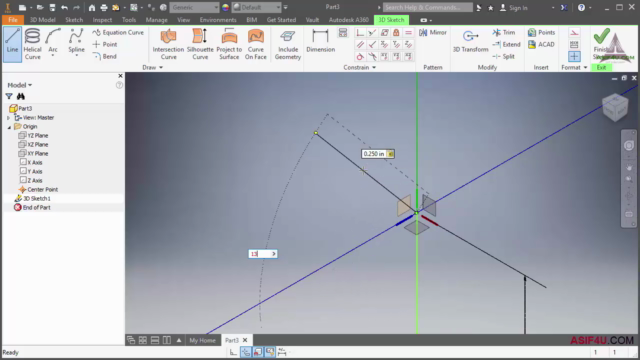Open the Manage tab
The height and width of the screenshot is (360, 640).
156,20
